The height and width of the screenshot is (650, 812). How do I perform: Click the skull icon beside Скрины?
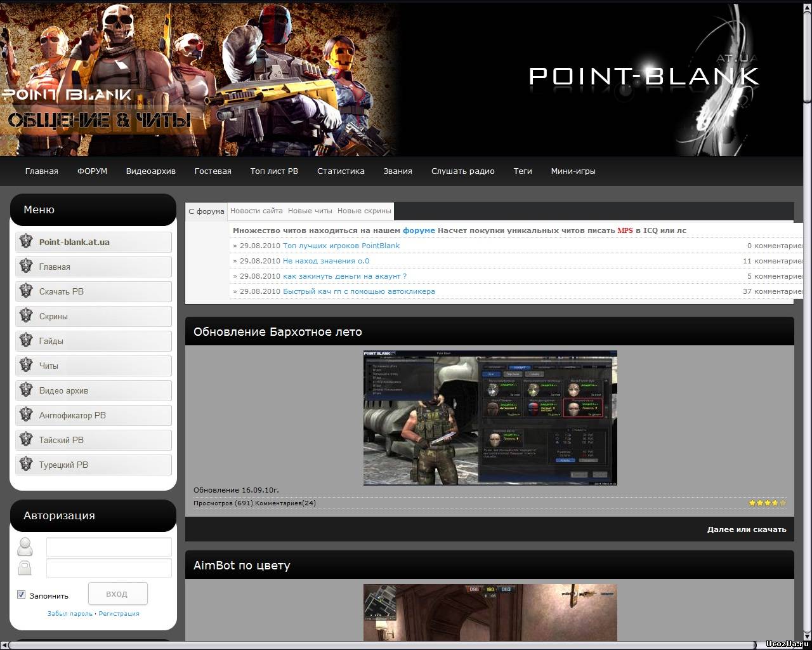pyautogui.click(x=26, y=315)
